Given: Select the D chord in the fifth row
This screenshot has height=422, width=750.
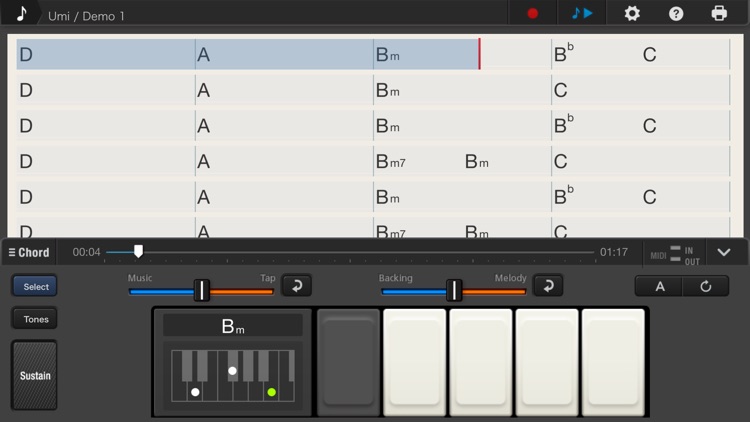Looking at the screenshot, I should click(26, 197).
